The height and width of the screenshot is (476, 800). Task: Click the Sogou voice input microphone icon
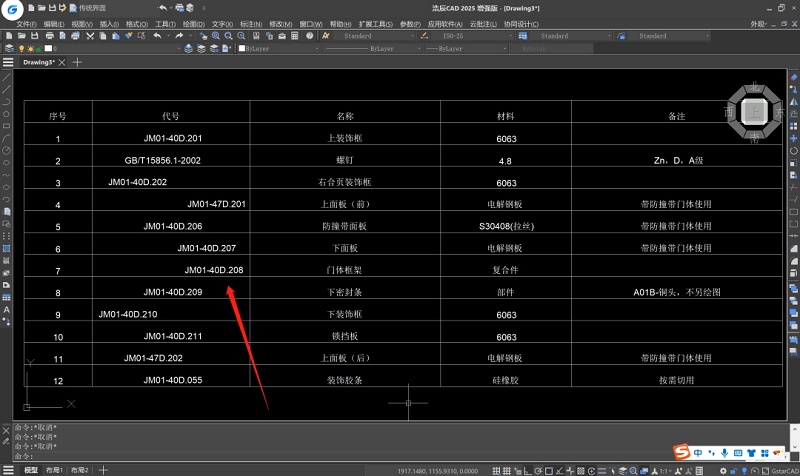[724, 453]
